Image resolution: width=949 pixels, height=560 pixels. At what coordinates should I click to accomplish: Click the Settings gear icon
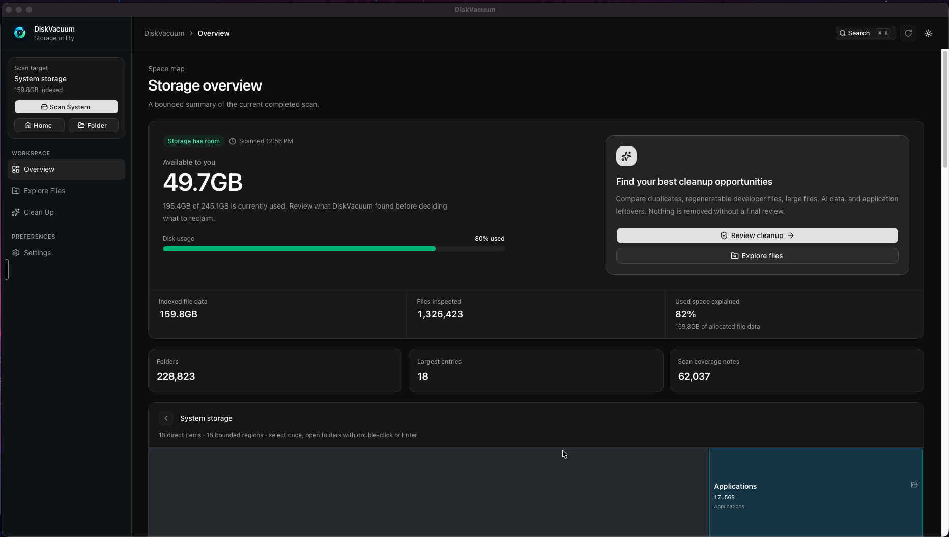(16, 253)
